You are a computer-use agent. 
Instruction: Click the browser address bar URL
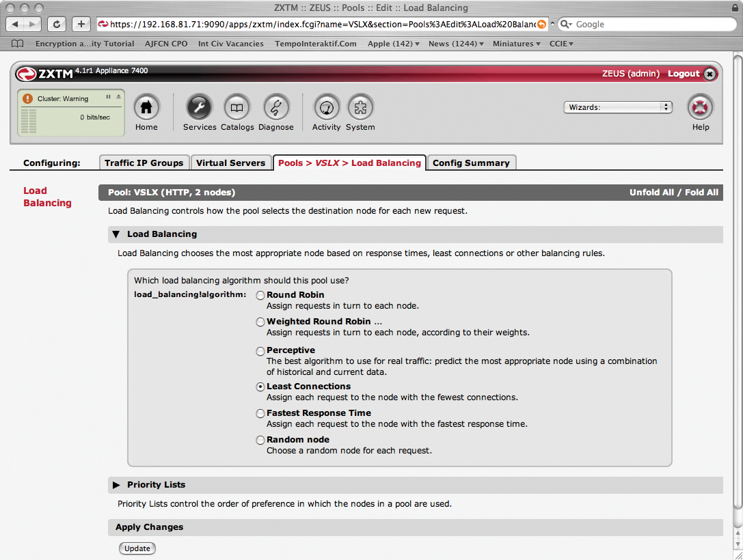(x=323, y=24)
